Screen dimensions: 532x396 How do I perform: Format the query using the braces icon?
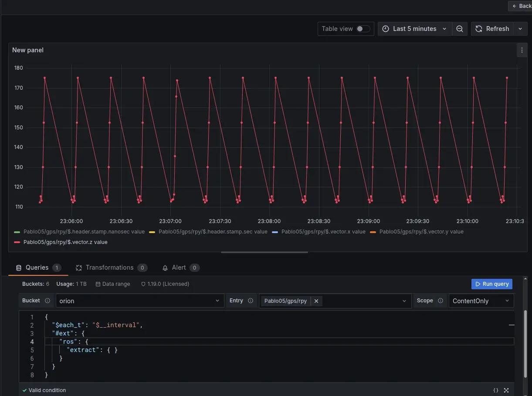tap(496, 390)
